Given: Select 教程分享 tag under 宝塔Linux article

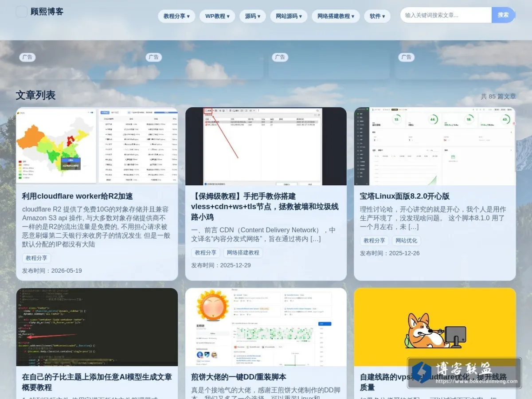Looking at the screenshot, I should [374, 241].
